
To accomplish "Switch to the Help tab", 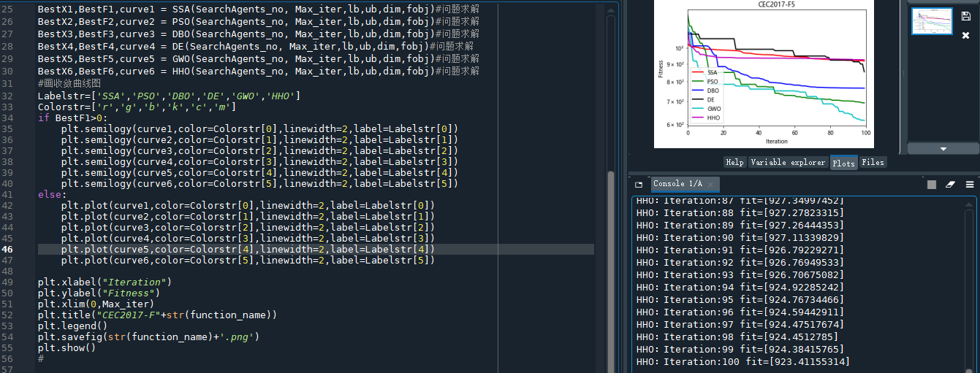I will click(x=734, y=163).
